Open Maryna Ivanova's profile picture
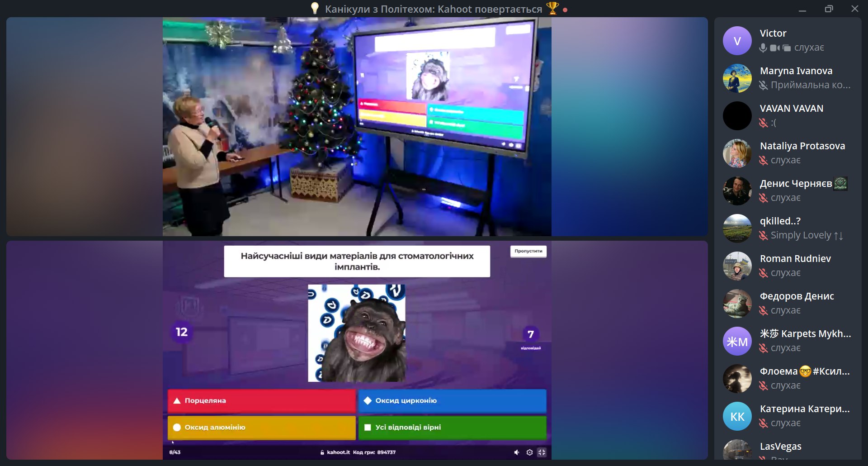Viewport: 868px width, 466px height. click(737, 78)
